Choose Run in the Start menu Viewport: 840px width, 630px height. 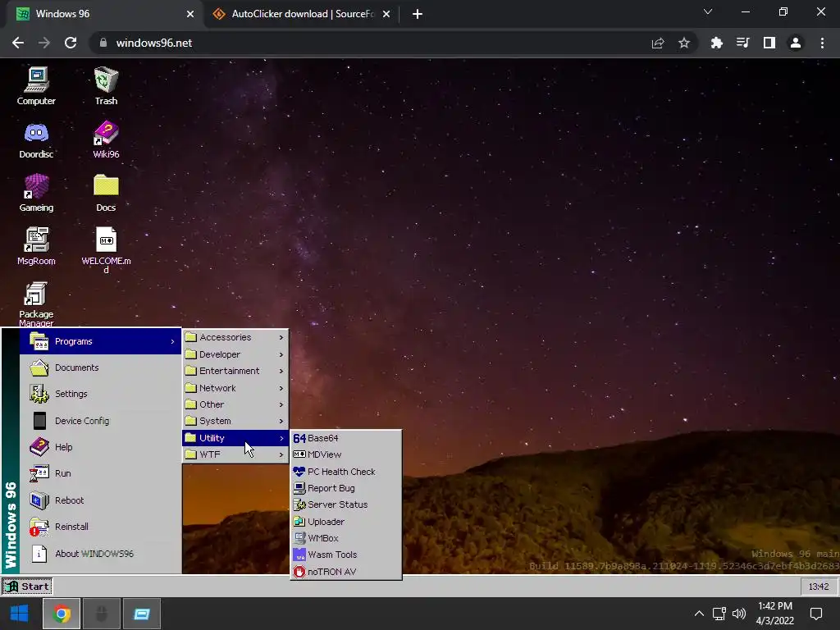tap(100, 473)
